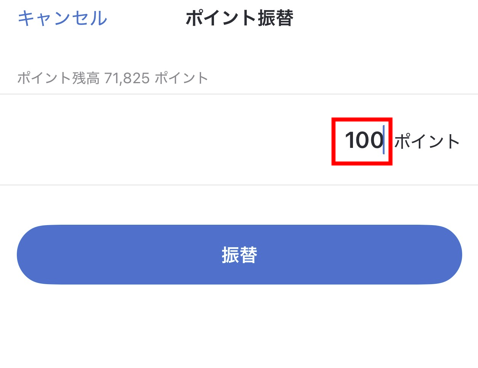Click the blue text cursor in amount field

coord(384,140)
